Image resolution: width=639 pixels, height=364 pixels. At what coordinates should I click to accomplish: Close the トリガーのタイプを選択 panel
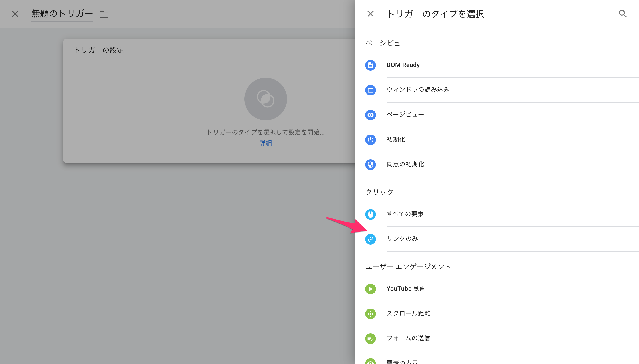[x=370, y=14]
